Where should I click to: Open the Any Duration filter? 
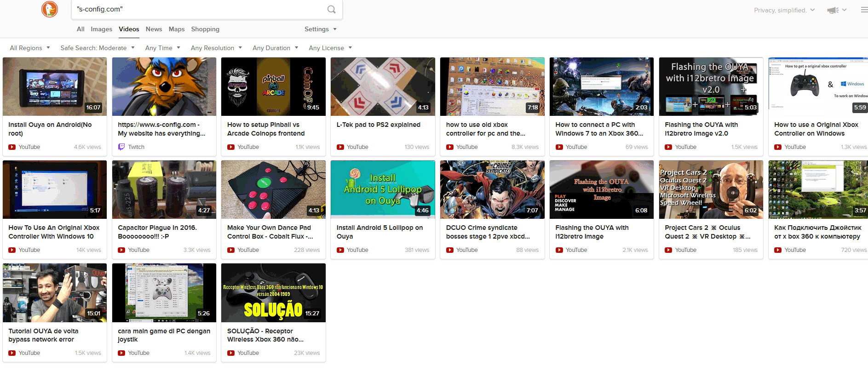coord(276,48)
